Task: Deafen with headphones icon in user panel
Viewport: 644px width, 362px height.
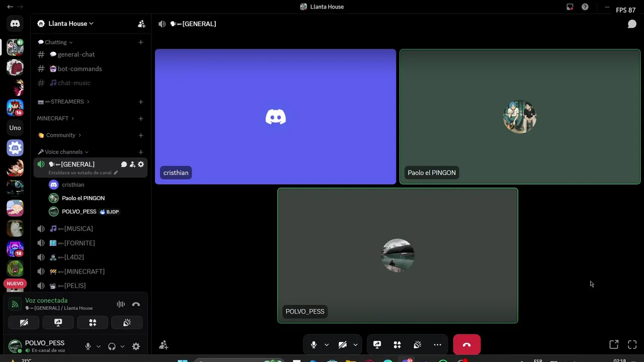Action: click(112, 346)
